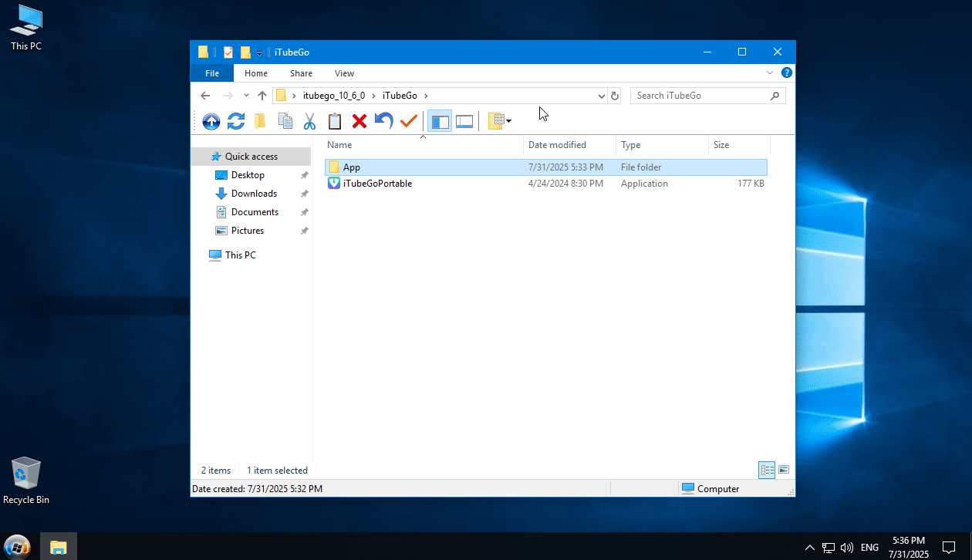Go back using the Back arrow
Image resolution: width=972 pixels, height=560 pixels.
pyautogui.click(x=205, y=96)
